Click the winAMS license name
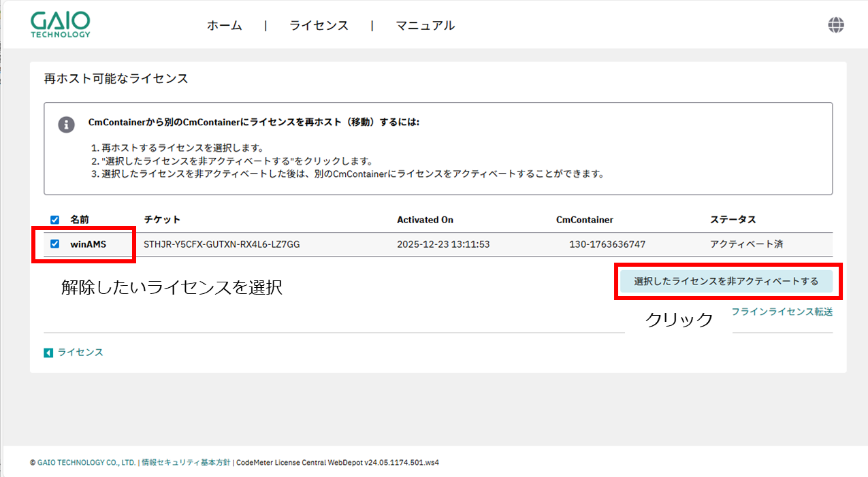The image size is (868, 477). coord(88,244)
